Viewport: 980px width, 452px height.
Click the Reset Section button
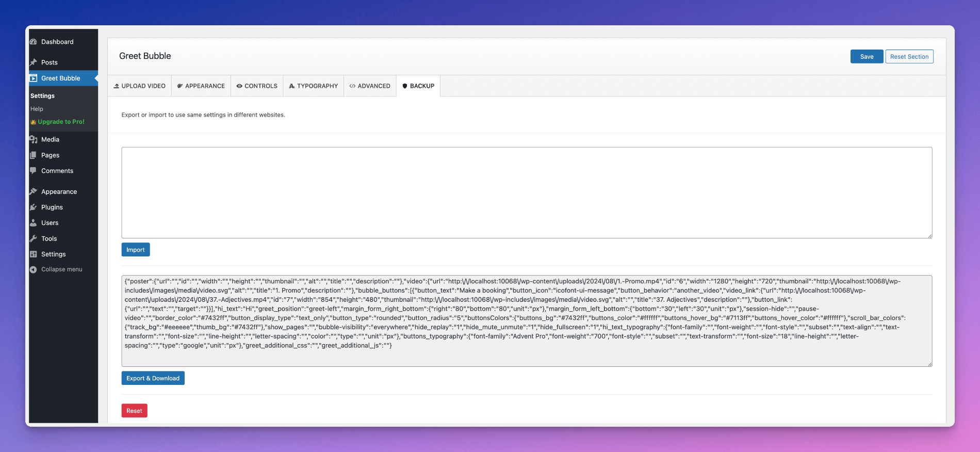click(909, 57)
